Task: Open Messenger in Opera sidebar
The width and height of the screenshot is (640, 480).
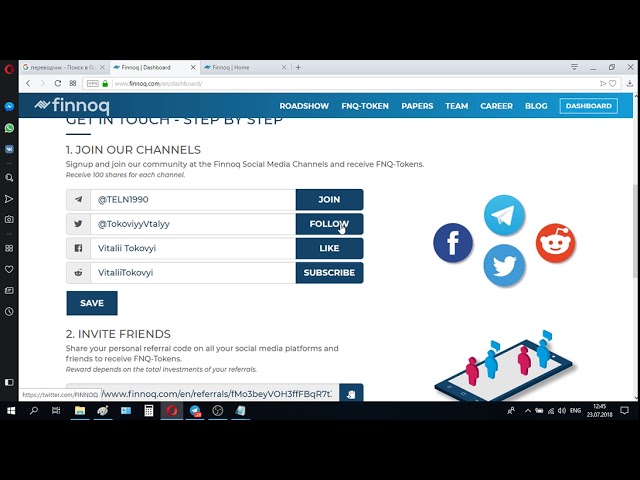Action: [x=9, y=107]
